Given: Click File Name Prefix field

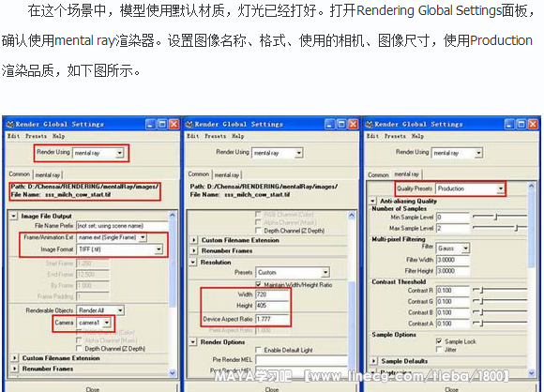Looking at the screenshot, I should click(x=122, y=226).
